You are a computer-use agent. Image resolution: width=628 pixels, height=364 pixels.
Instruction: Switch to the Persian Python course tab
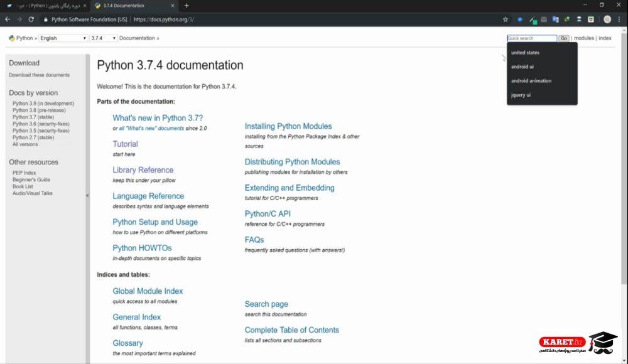click(46, 6)
